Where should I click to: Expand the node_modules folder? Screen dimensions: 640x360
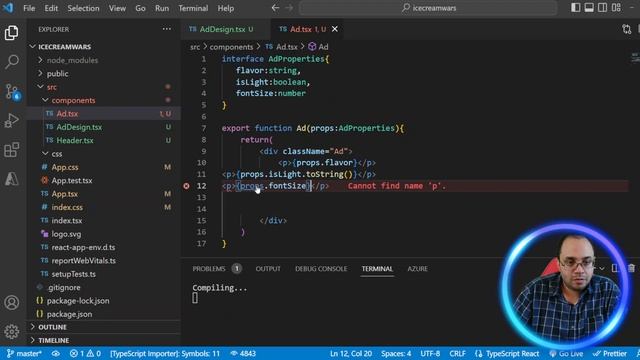point(72,60)
